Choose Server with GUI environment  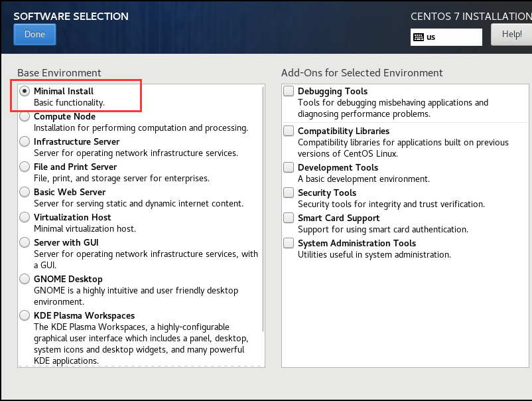25,242
